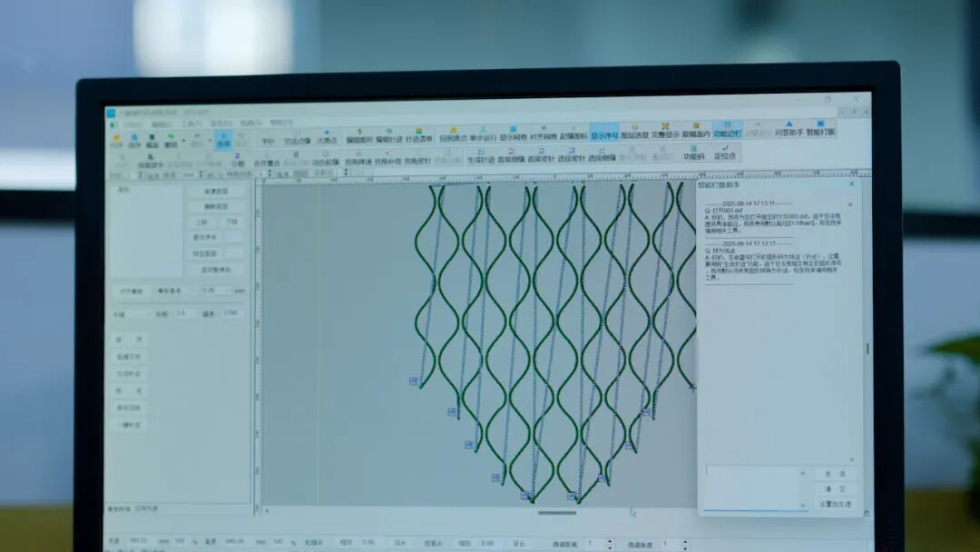
Task: Open the mm value dropdown in left panel
Action: pyautogui.click(x=225, y=291)
